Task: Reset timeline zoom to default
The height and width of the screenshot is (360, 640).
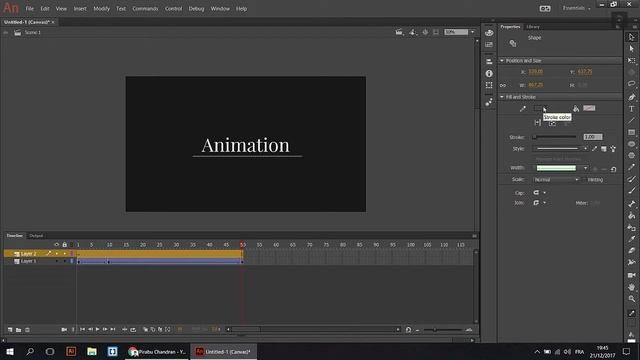Action: coord(409,329)
